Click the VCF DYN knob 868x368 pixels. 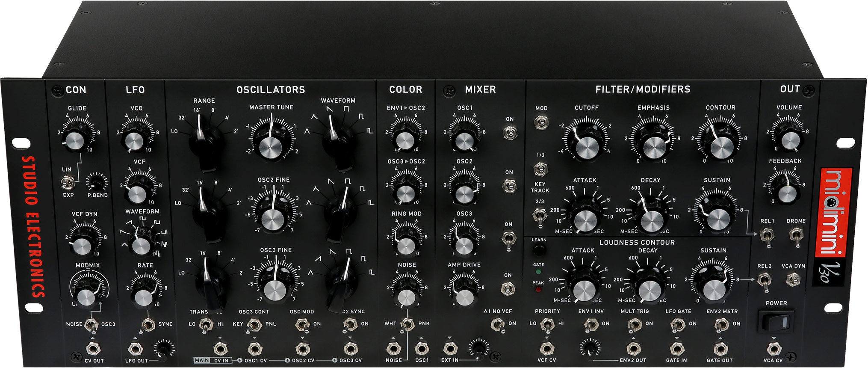(x=83, y=243)
